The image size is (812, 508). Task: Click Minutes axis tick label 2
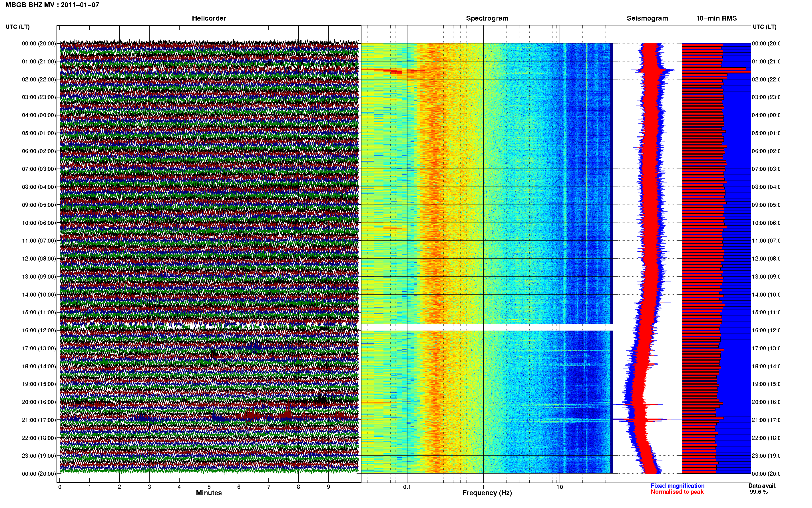click(x=120, y=487)
